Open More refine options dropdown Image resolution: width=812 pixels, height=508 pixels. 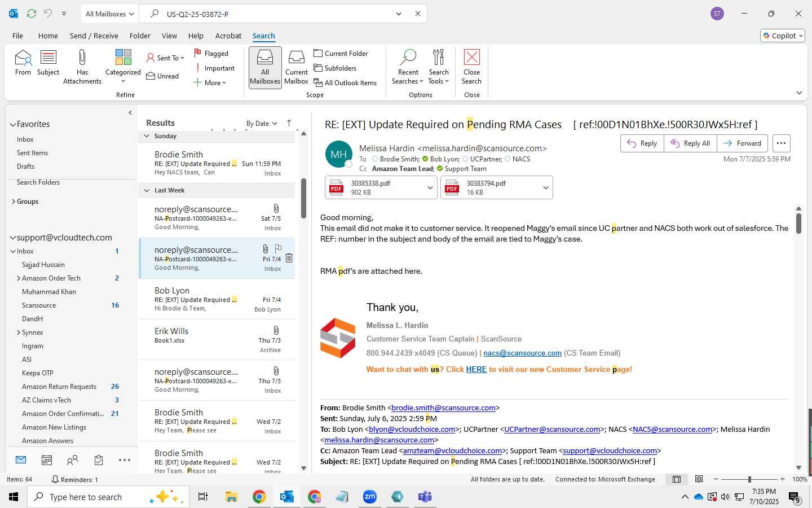[210, 82]
